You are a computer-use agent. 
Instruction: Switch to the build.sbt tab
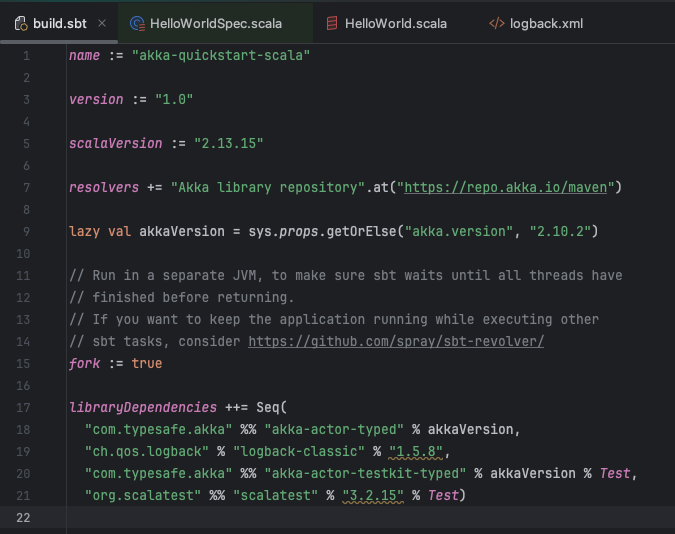(59, 23)
